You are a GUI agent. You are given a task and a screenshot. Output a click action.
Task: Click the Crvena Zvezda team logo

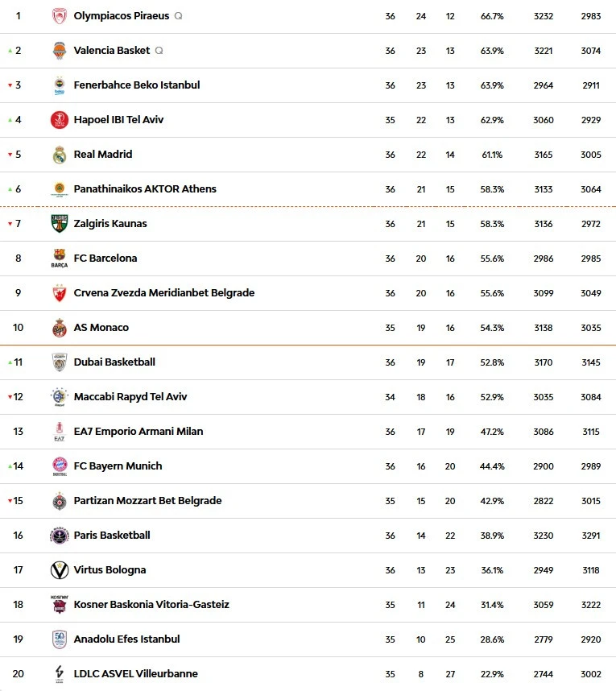tap(60, 293)
